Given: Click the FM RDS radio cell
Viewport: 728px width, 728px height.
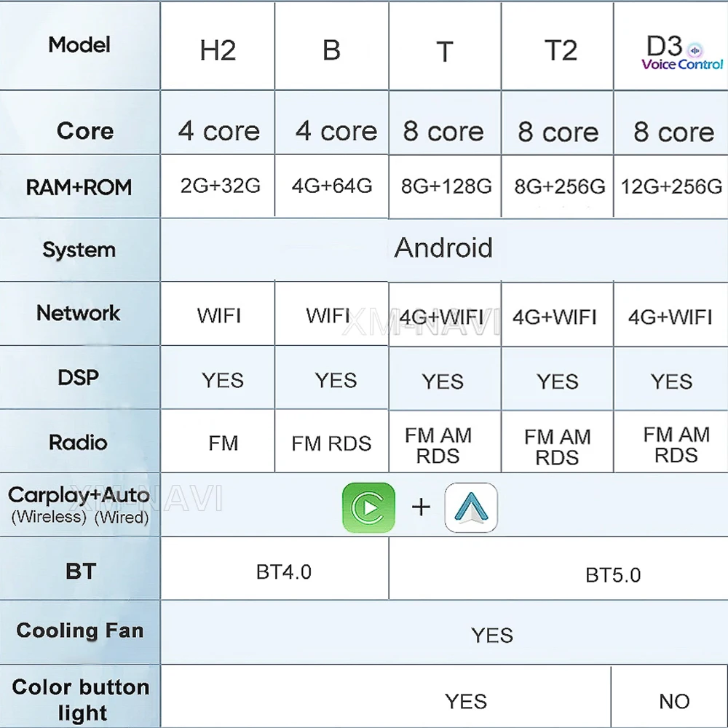Looking at the screenshot, I should pos(331,443).
